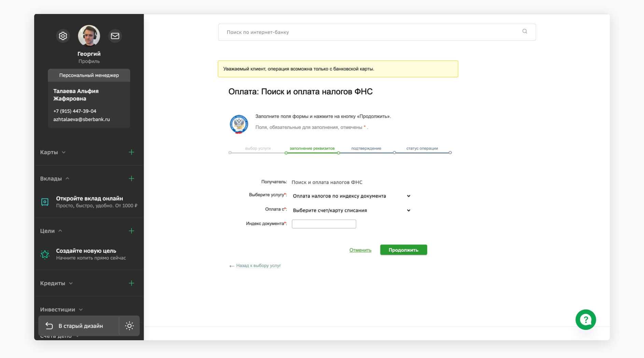The height and width of the screenshot is (358, 644).
Task: Open Откройте вклад онлайн item
Action: click(89, 202)
